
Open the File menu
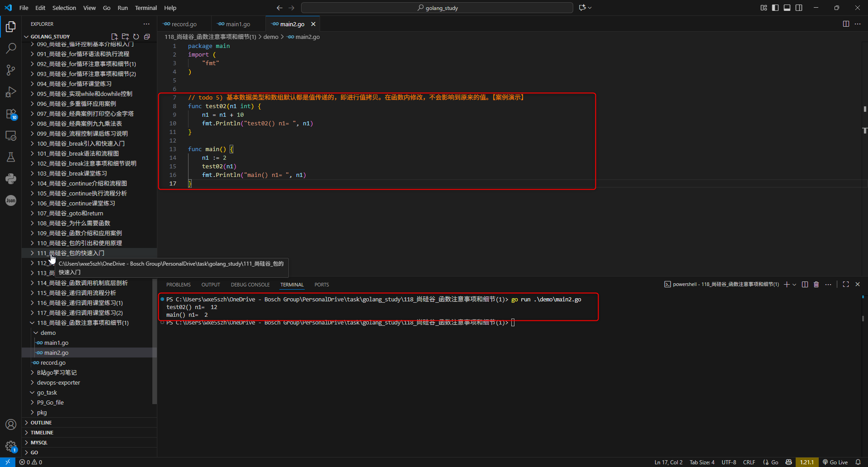24,8
